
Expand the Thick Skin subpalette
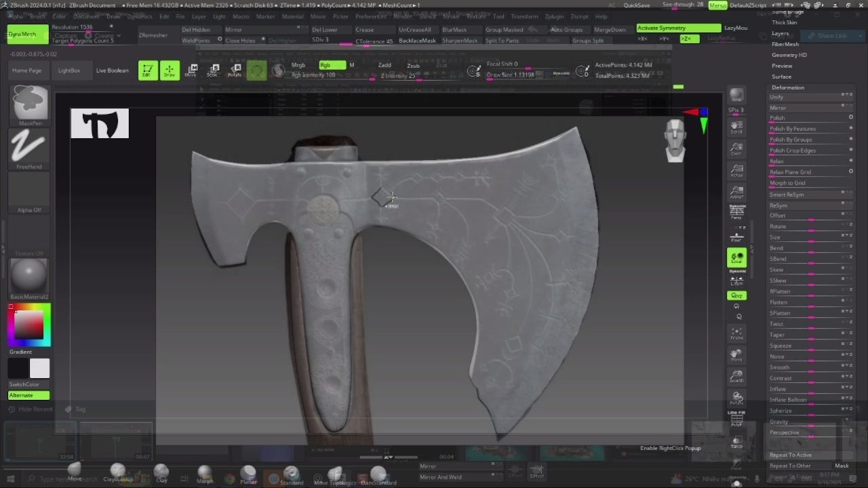point(784,22)
